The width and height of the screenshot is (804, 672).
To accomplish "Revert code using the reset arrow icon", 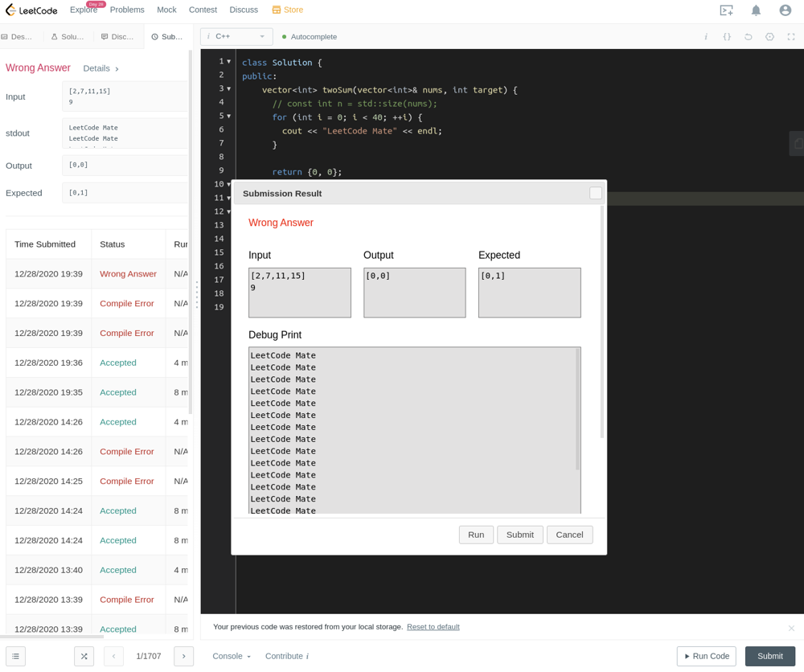I will pos(748,37).
